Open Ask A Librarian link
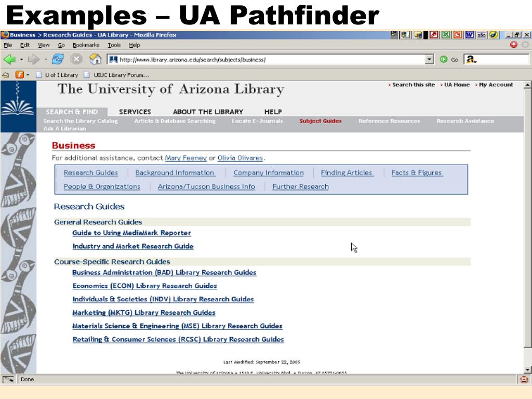532x399 pixels. tap(64, 129)
